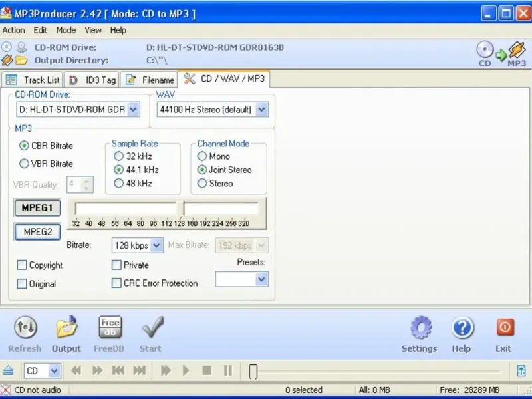Viewport: 532px width, 399px height.
Task: Click the double-arrow play all button
Action: click(x=166, y=370)
